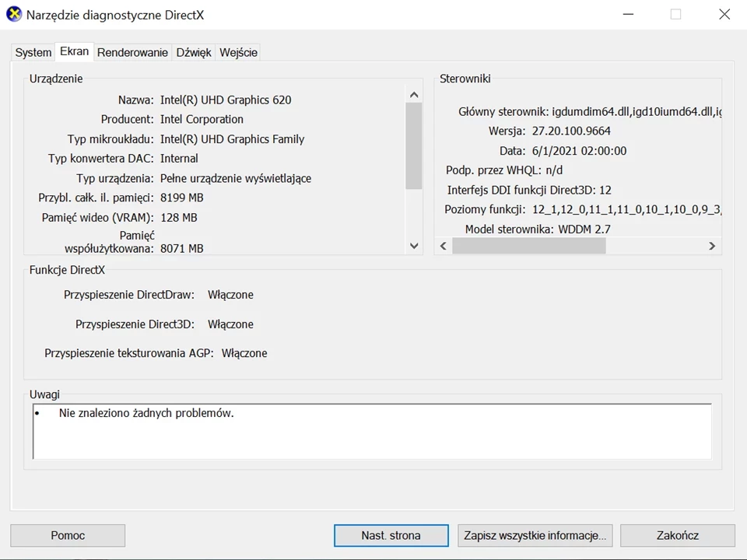Click the VRAM value '128 MB'
The width and height of the screenshot is (747, 560).
pyautogui.click(x=179, y=218)
